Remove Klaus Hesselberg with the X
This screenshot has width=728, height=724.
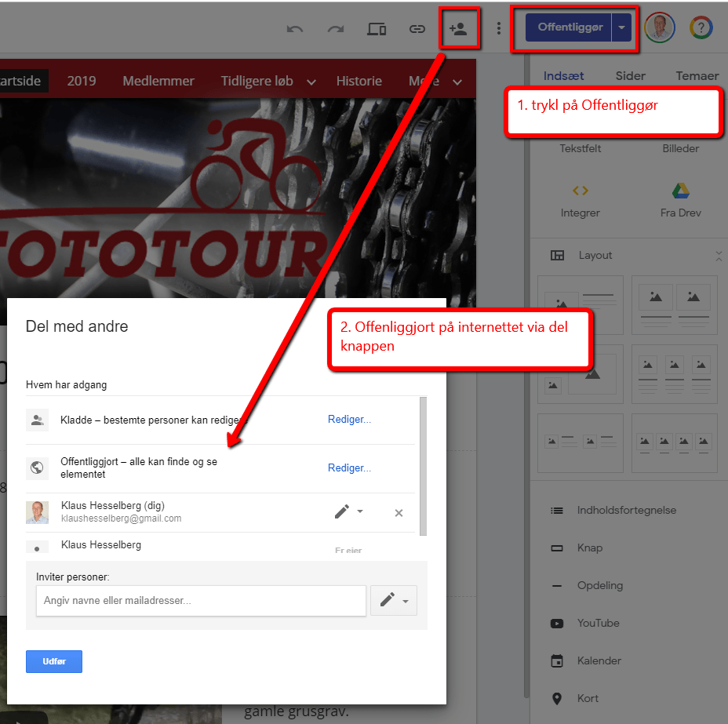[399, 513]
